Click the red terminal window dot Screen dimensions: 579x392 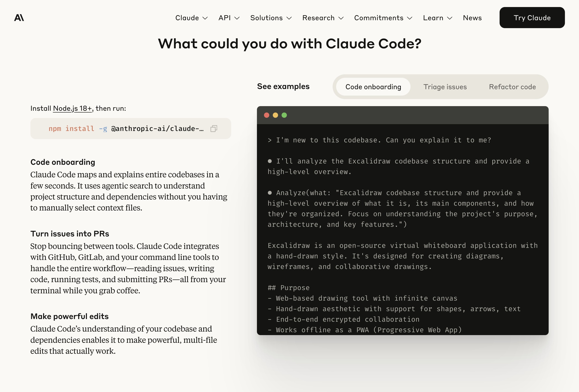click(x=267, y=115)
